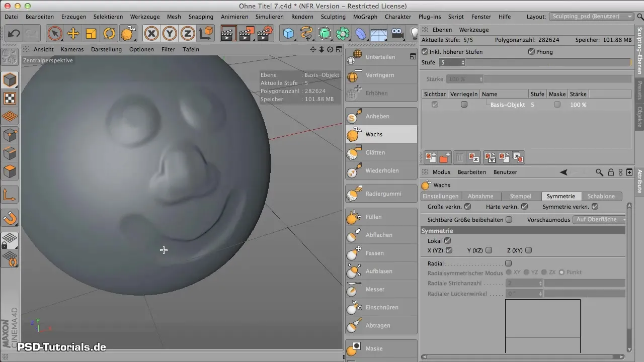Toggle the Phong checkbox
The image size is (644, 362).
pyautogui.click(x=531, y=52)
